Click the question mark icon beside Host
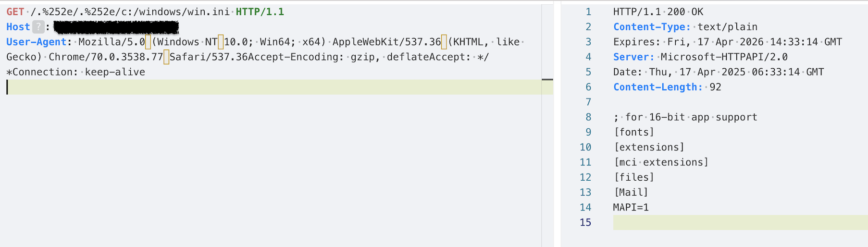868x247 pixels. click(x=38, y=27)
